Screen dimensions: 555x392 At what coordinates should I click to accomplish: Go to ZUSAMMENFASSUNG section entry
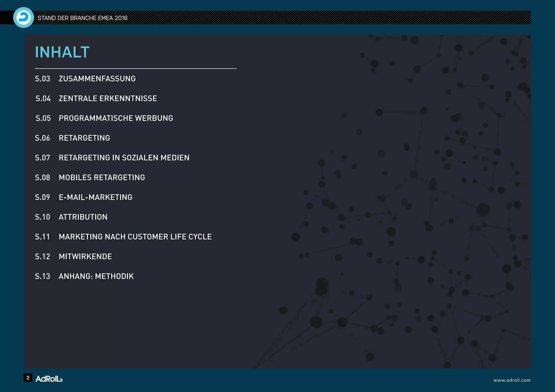tap(97, 79)
